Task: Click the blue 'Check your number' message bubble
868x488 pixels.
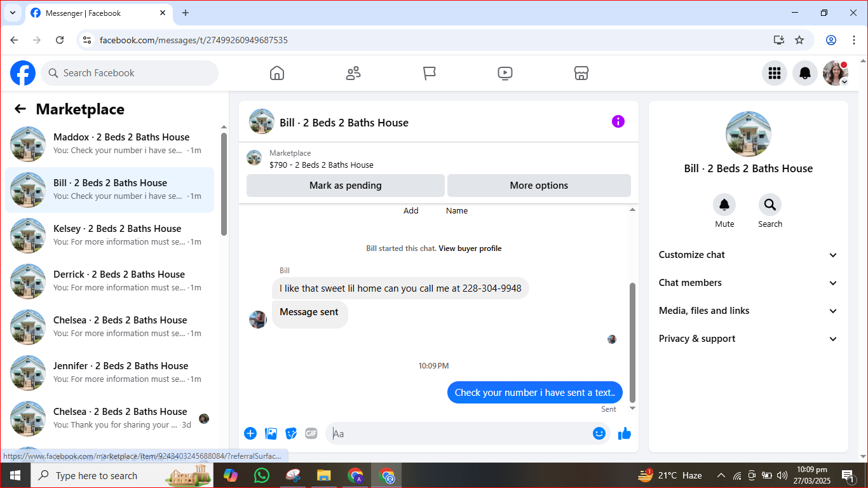Action: pos(535,393)
